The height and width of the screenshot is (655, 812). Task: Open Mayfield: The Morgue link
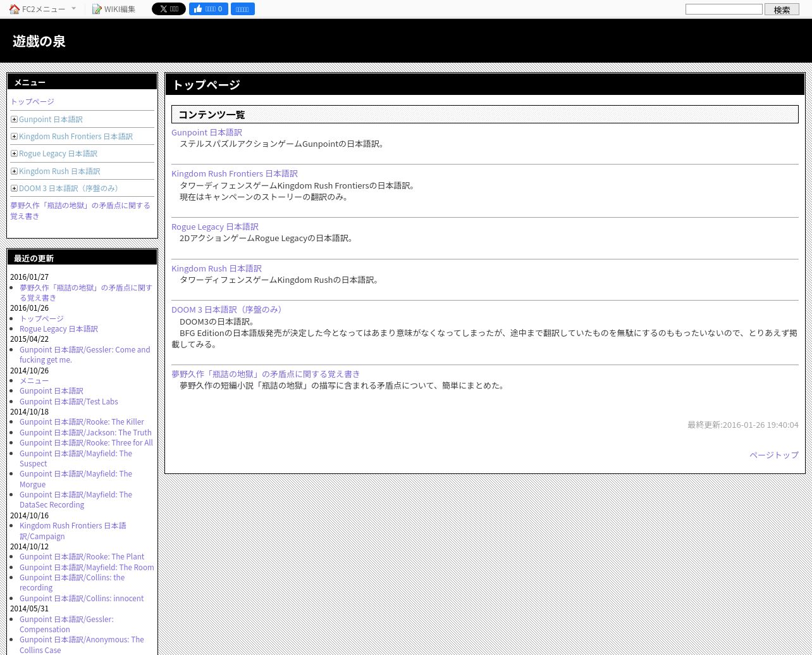[76, 479]
